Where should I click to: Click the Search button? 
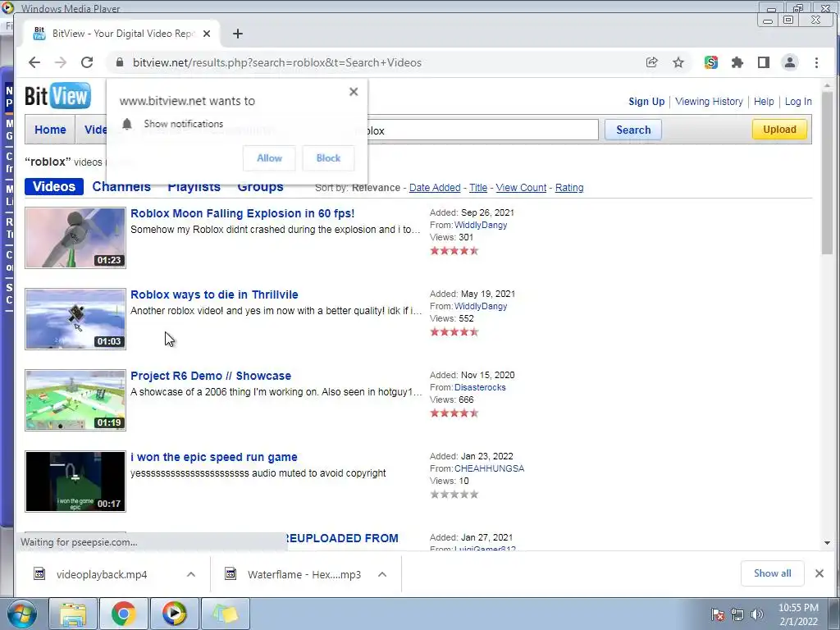633,130
